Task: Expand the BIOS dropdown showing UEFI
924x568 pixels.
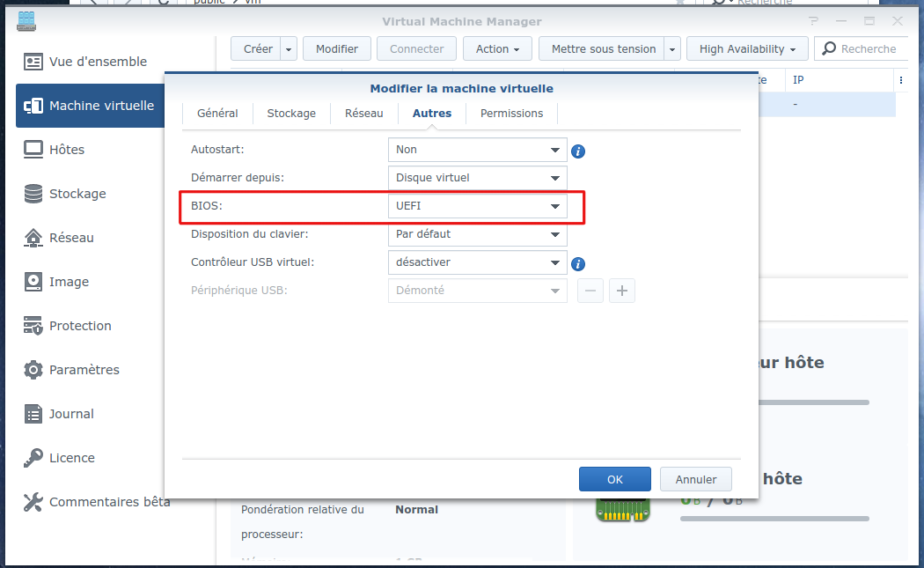Action: pyautogui.click(x=477, y=206)
